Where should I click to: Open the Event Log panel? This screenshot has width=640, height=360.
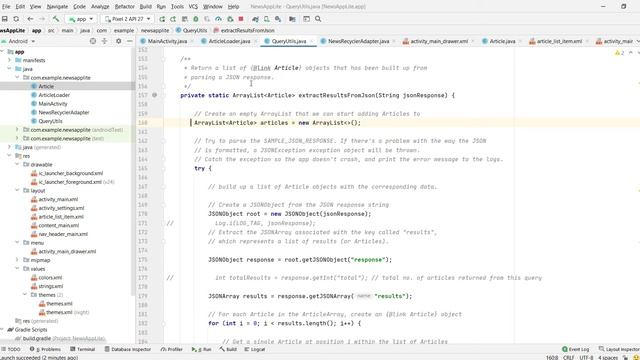[576, 349]
